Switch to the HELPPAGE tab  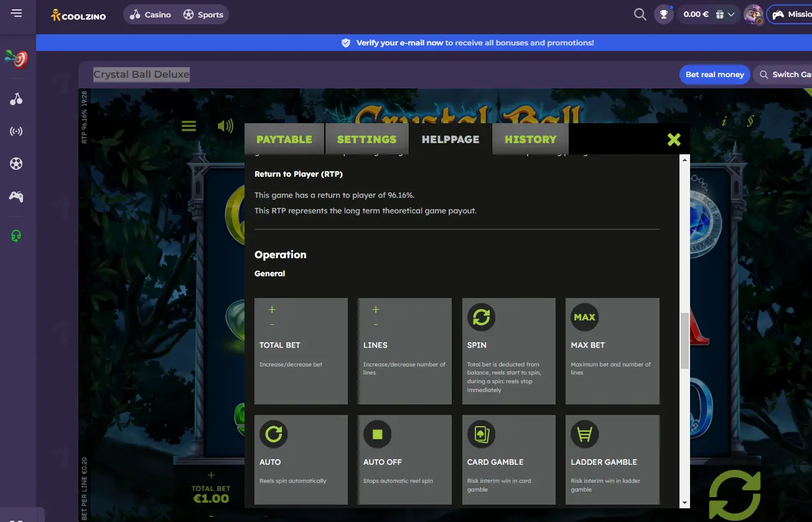coord(450,139)
